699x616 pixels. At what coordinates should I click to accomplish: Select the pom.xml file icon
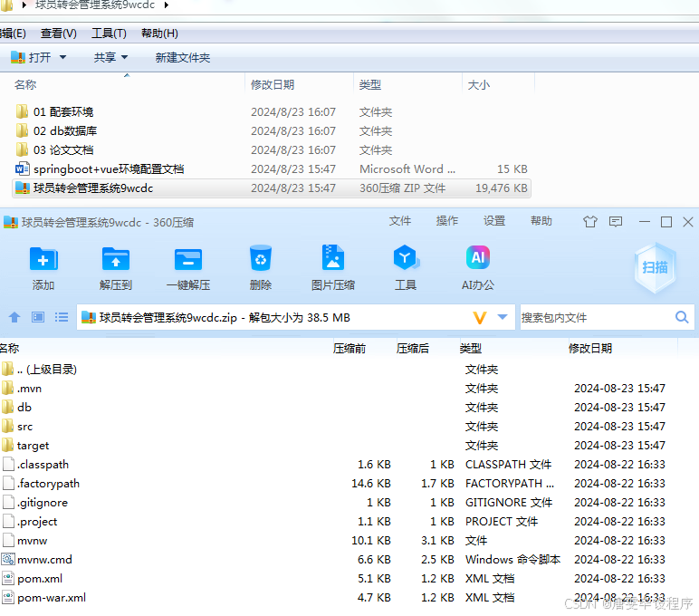coord(7,579)
